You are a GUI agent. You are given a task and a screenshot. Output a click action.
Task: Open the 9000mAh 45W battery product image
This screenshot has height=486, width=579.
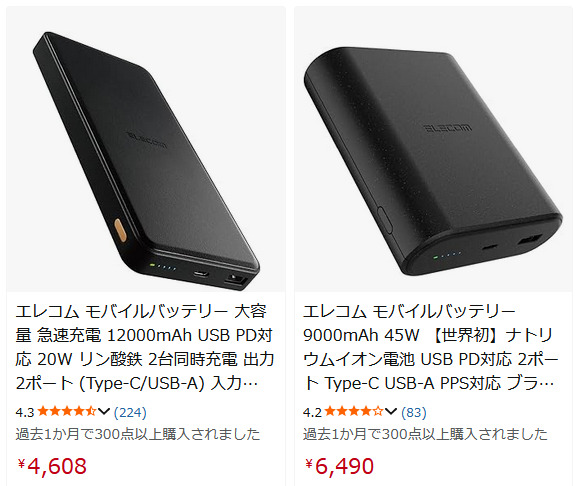pos(433,149)
